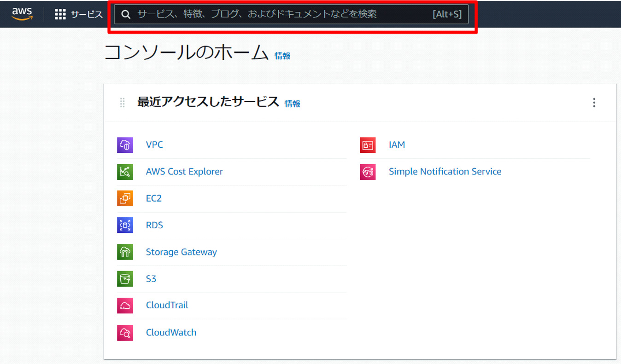
Task: Click the search magnifier icon
Action: 126,14
